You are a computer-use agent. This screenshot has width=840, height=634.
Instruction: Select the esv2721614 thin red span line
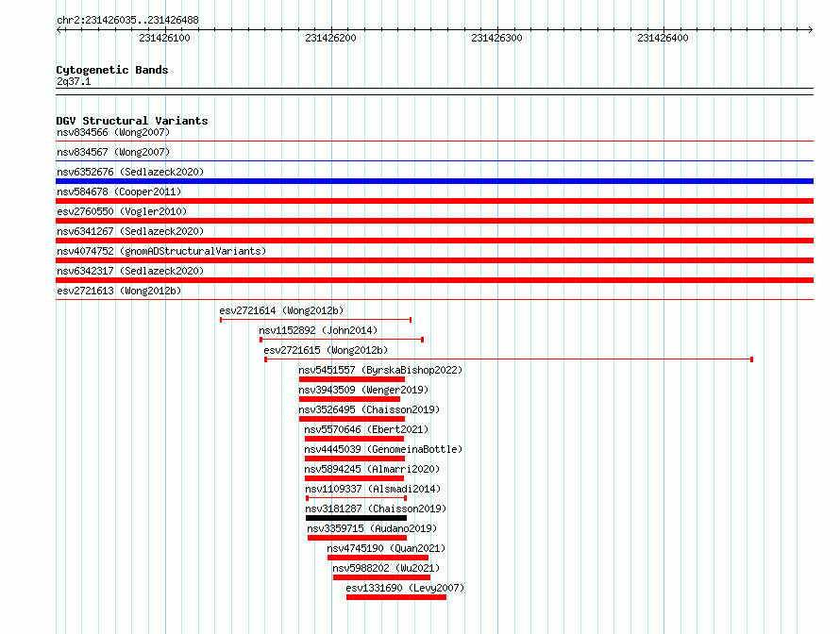pos(315,320)
